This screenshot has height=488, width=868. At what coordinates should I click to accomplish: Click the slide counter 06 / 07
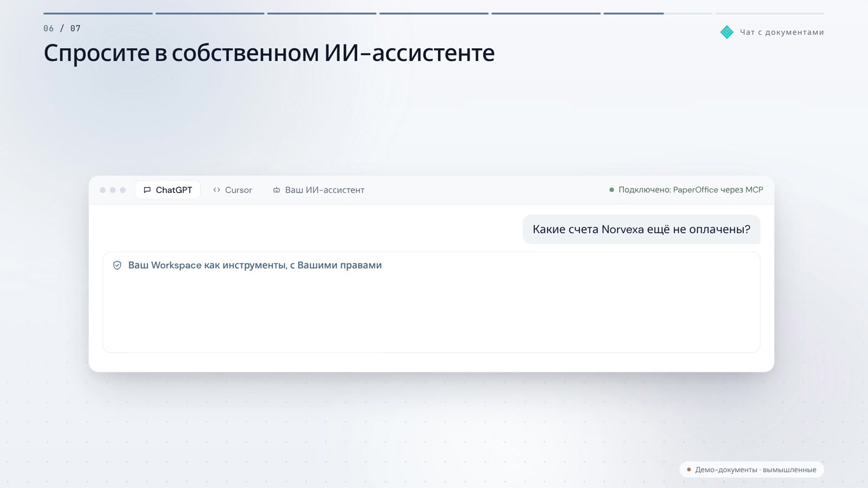pos(62,28)
